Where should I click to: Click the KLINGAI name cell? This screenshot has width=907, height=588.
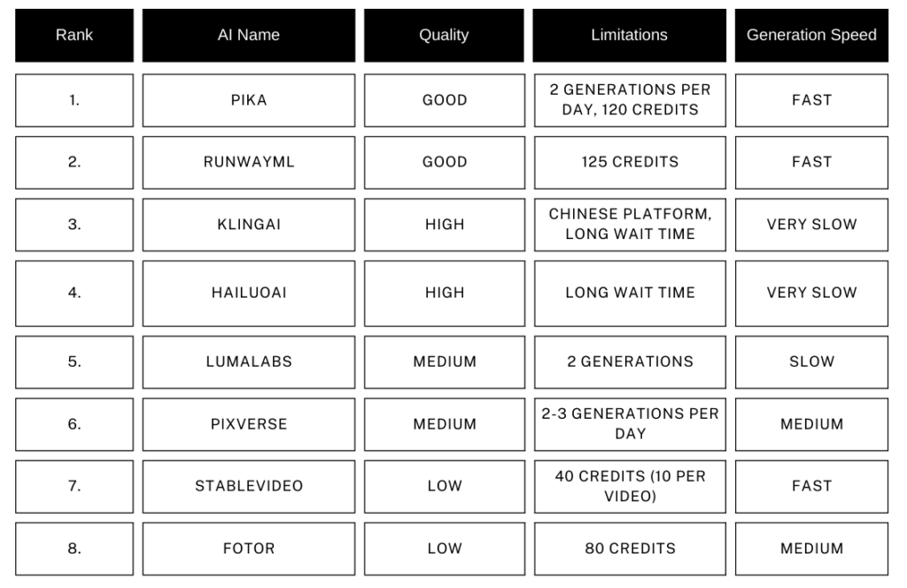[x=248, y=224]
